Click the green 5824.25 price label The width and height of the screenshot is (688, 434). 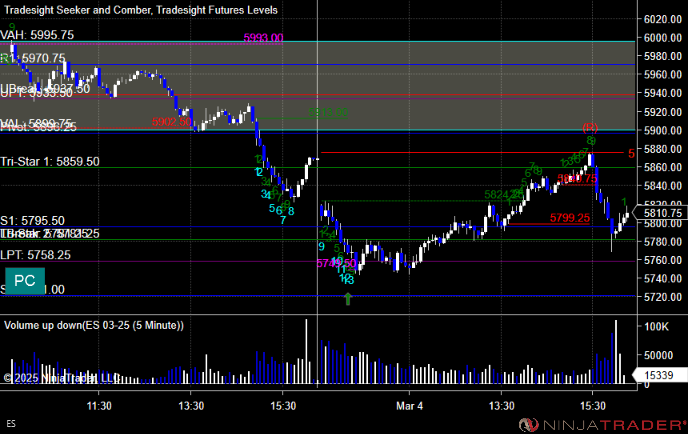pos(504,194)
